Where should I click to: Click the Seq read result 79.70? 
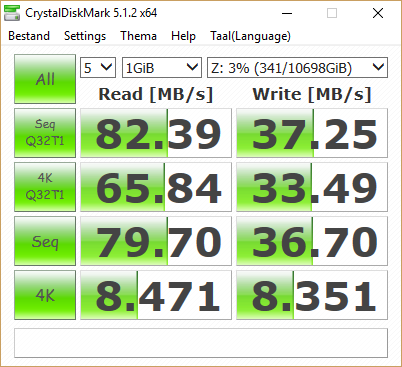pyautogui.click(x=156, y=241)
